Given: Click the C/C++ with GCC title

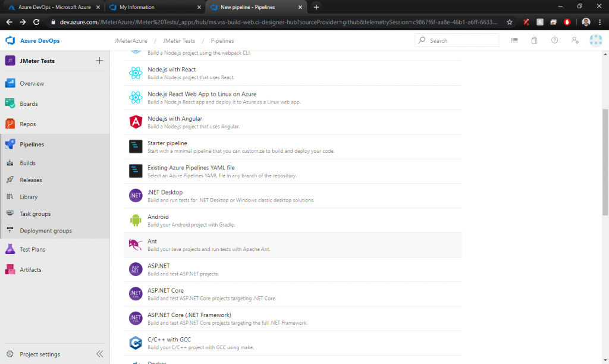Looking at the screenshot, I should click(169, 340).
